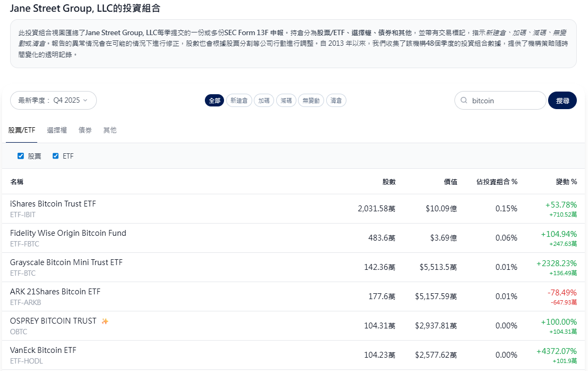
Task: Sort by the 價值 column header
Action: (x=450, y=182)
